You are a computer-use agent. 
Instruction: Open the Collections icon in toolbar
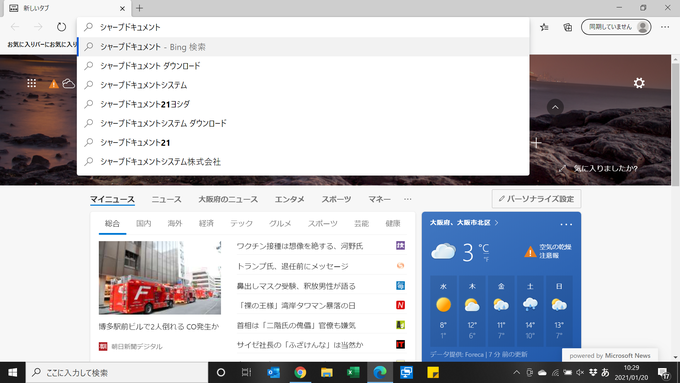(x=567, y=27)
